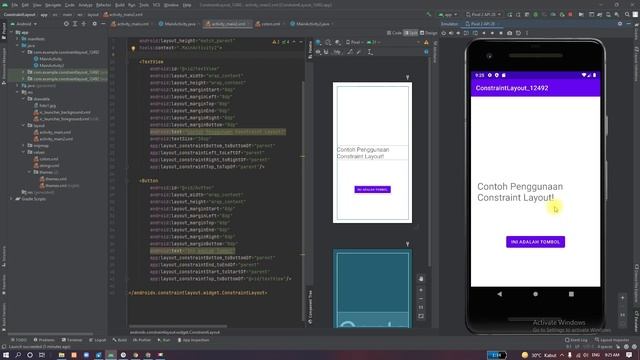Image resolution: width=640 pixels, height=360 pixels.
Task: Switch editor to Split view mode
Action: 411,33
